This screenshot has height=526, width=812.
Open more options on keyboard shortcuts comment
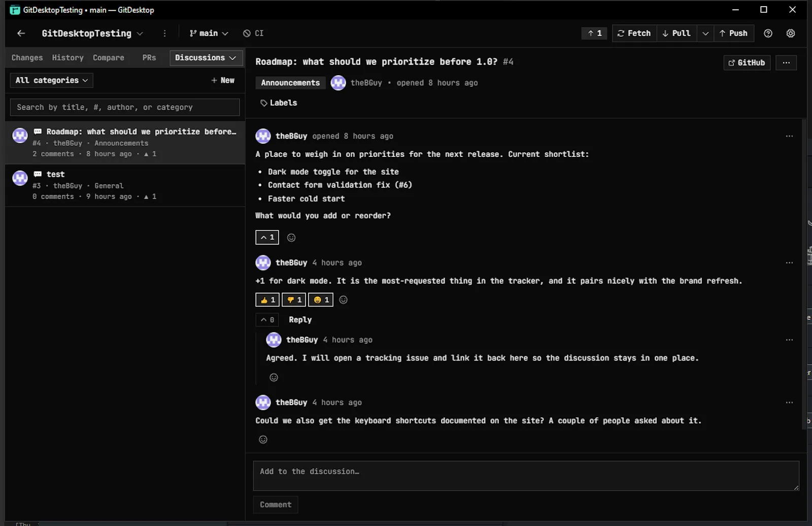789,403
